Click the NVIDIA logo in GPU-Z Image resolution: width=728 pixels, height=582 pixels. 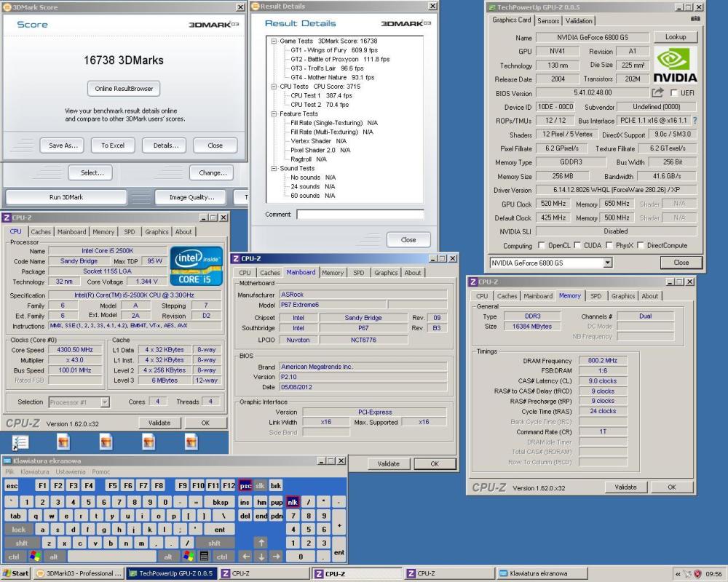tap(675, 65)
